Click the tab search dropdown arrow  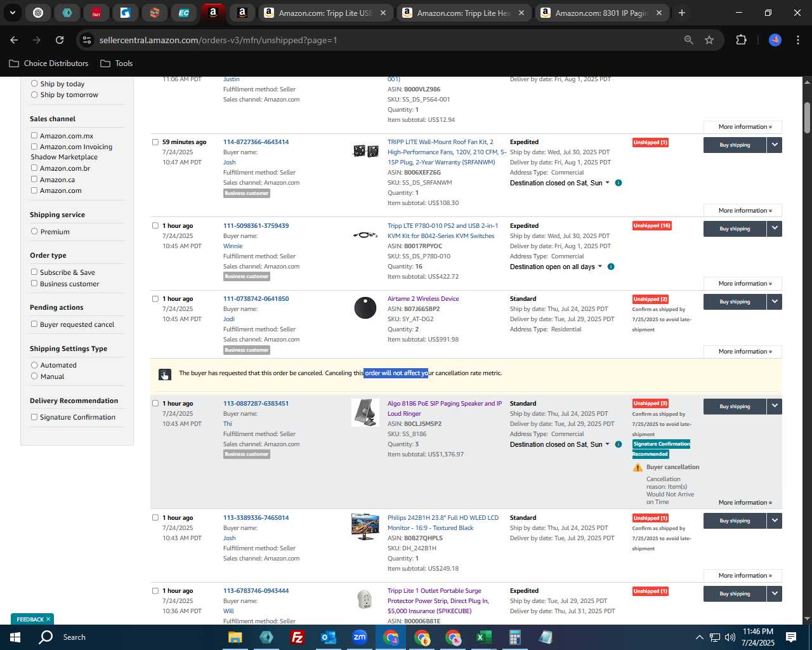pos(12,13)
